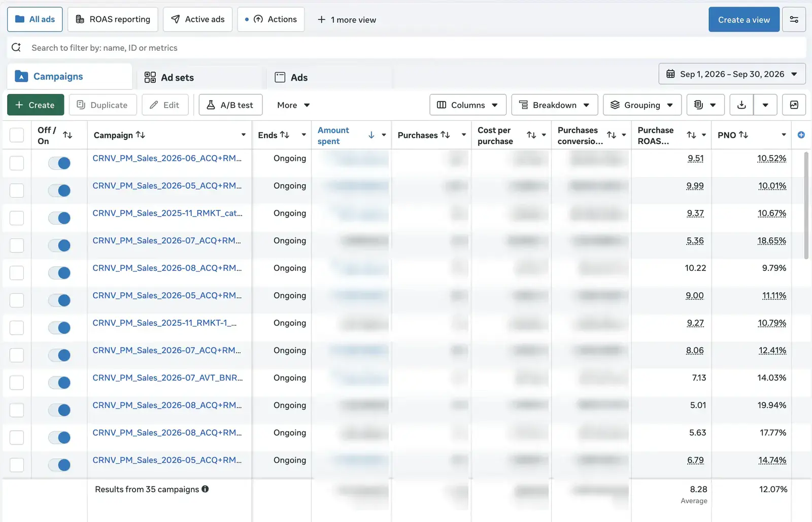Viewport: 812px width, 522px height.
Task: Open CRNV_PM_Sales_2025-11_RMKT_cat campaign link
Action: [x=167, y=213]
